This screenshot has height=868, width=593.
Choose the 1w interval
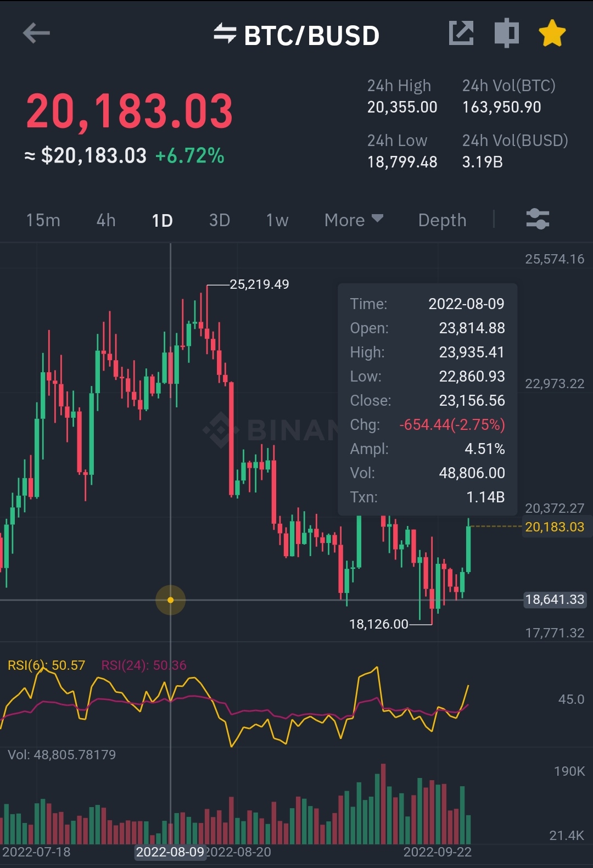277,220
